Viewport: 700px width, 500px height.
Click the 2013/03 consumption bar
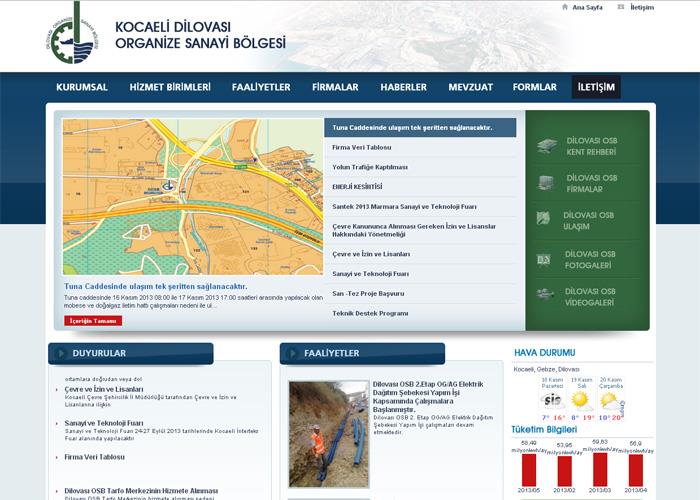pos(600,470)
